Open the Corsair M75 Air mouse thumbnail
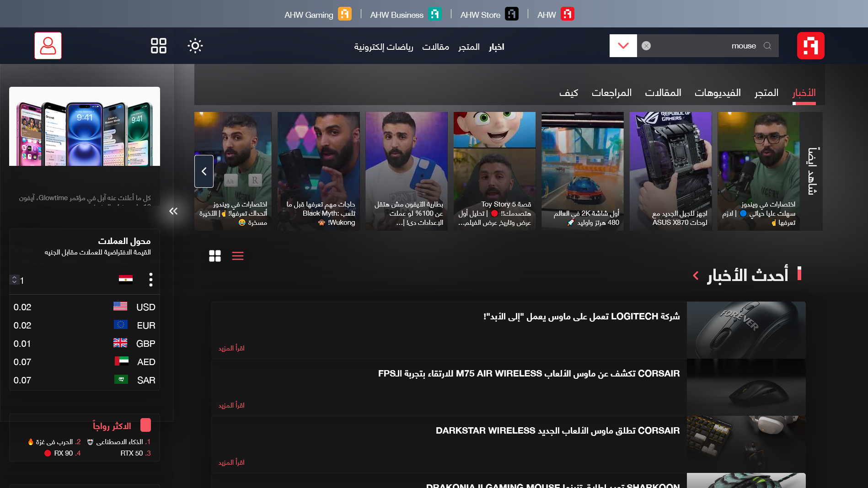The image size is (868, 488). (x=746, y=387)
